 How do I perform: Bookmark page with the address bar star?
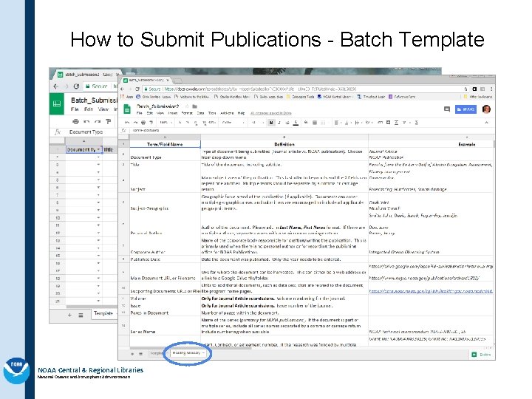[465, 89]
